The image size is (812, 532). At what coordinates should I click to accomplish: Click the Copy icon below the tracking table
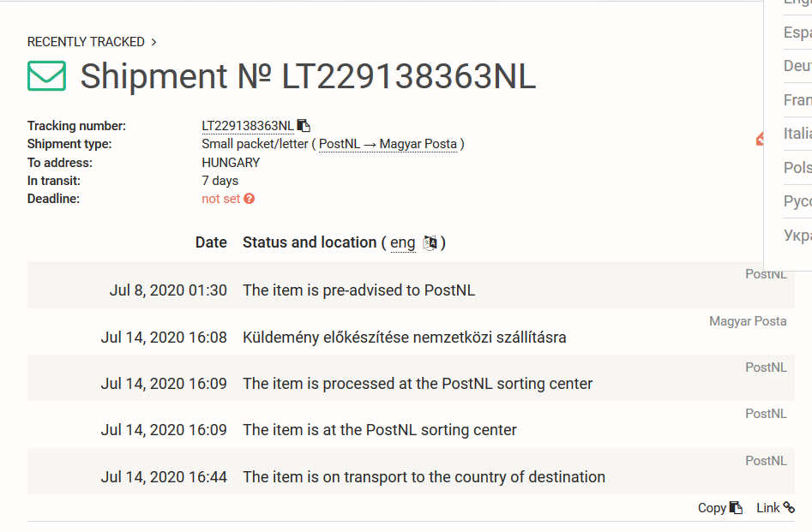tap(736, 508)
